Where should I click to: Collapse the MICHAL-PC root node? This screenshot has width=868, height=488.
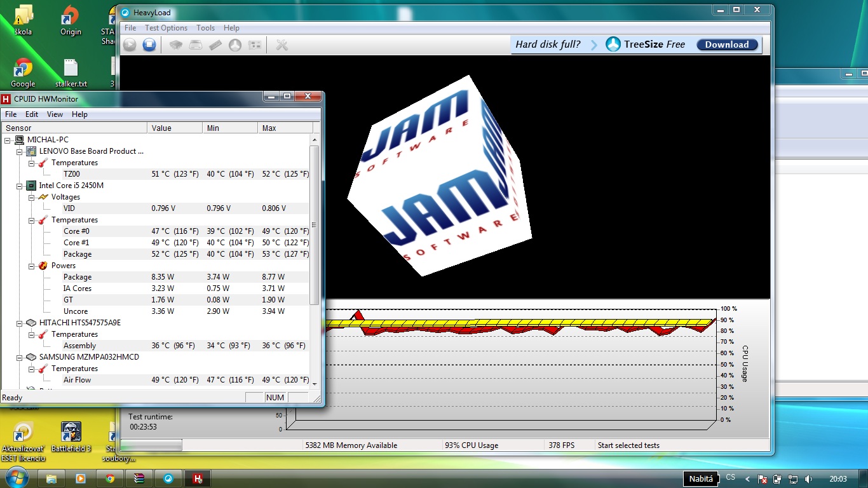[x=8, y=140]
